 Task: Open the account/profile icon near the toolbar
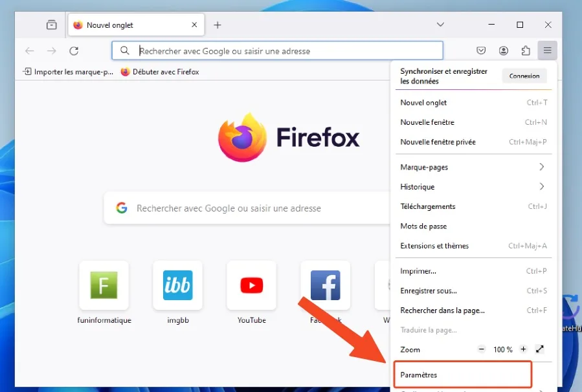click(x=503, y=50)
